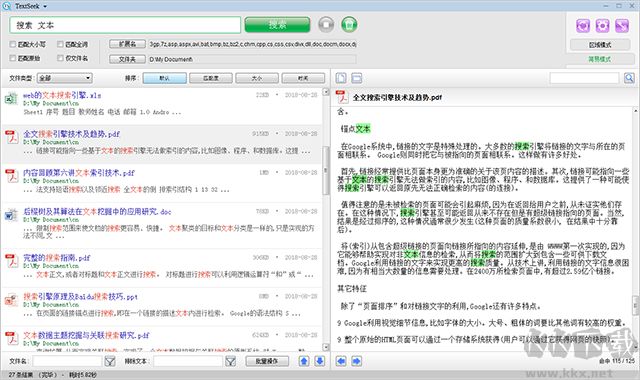The width and height of the screenshot is (640, 380).
Task: Click the 扩展名 button
Action: 127,44
